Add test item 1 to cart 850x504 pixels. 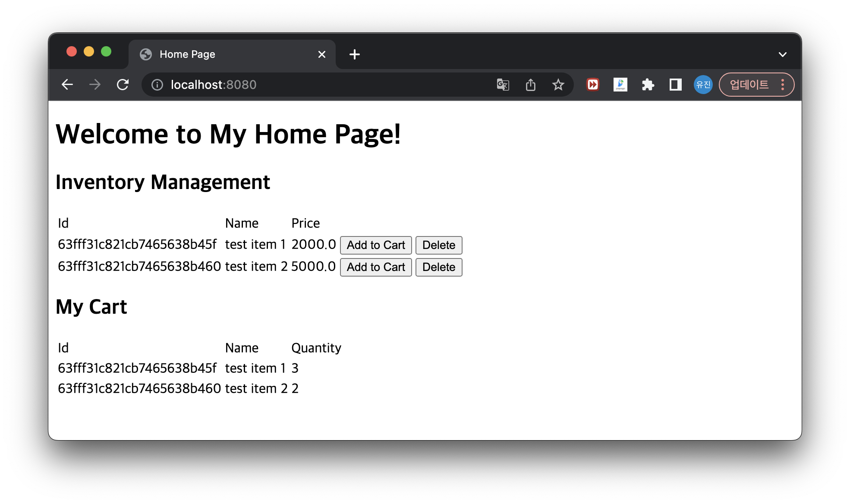(375, 245)
